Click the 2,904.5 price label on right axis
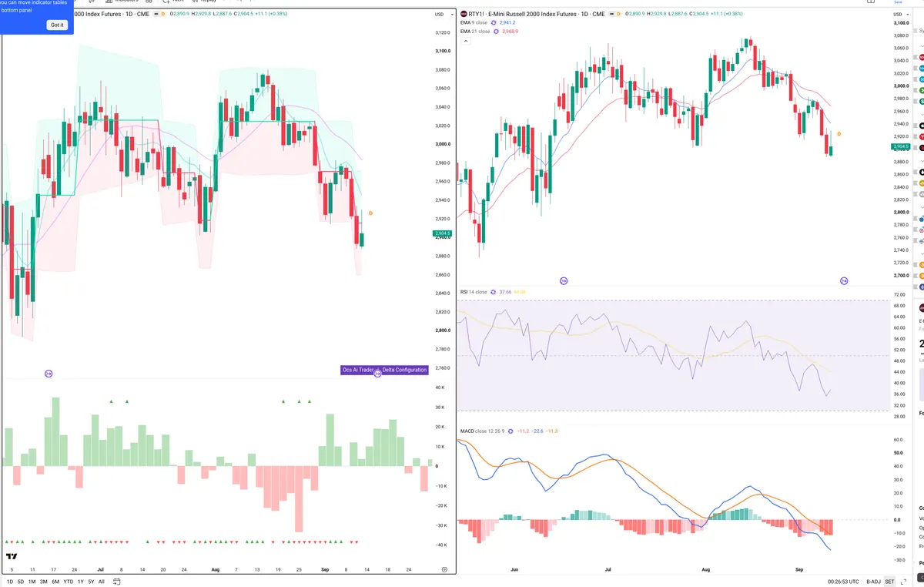The height and width of the screenshot is (587, 924). tap(900, 146)
